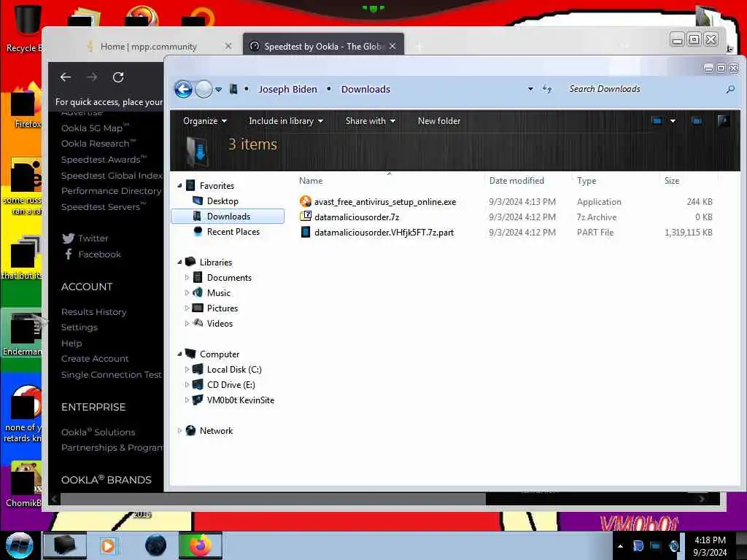Screen dimensions: 747x560
Task: Select the datamaliciousorder.VHfjk5FT.7z.part file
Action: [384, 233]
